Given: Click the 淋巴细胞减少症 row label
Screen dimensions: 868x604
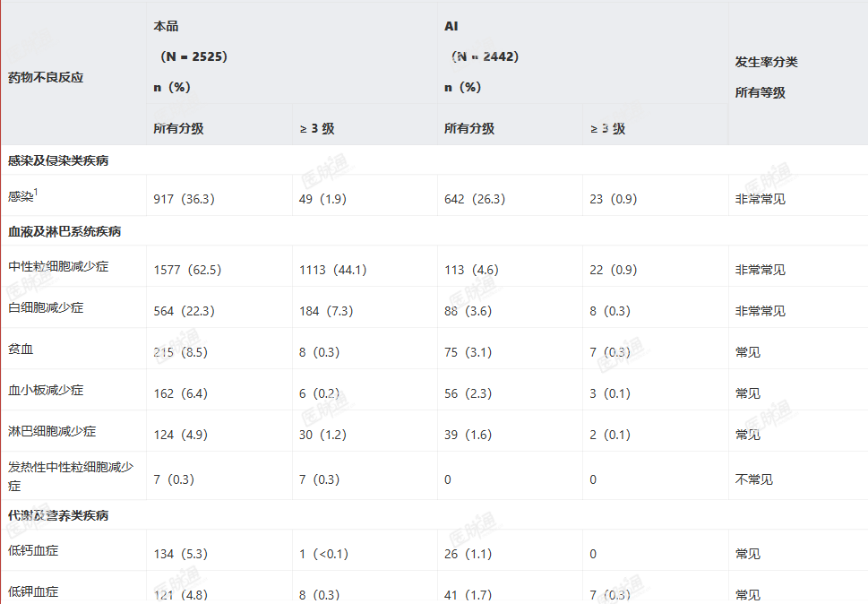Looking at the screenshot, I should [52, 431].
